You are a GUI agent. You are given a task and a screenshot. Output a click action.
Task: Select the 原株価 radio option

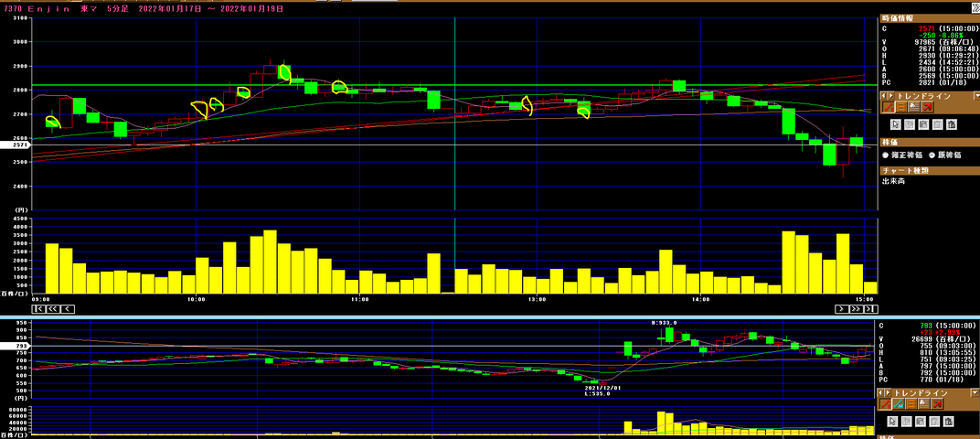tap(932, 155)
